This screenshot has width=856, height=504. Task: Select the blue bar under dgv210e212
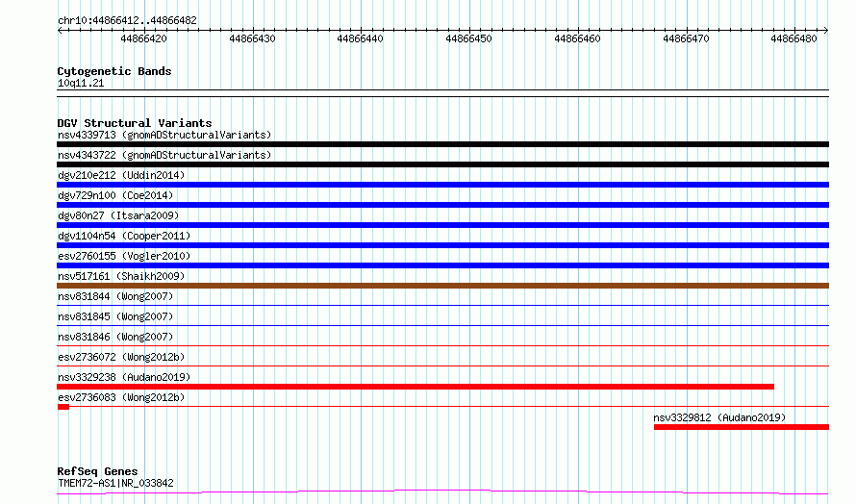(x=442, y=185)
